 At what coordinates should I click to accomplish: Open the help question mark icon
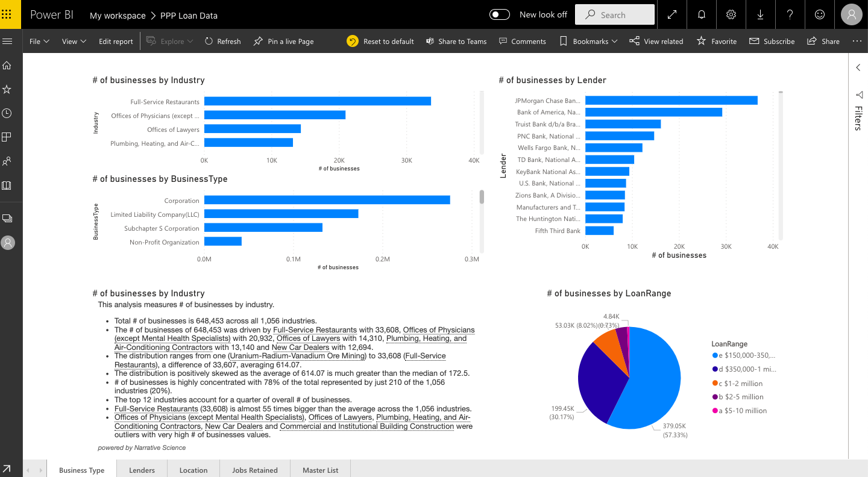pyautogui.click(x=790, y=14)
